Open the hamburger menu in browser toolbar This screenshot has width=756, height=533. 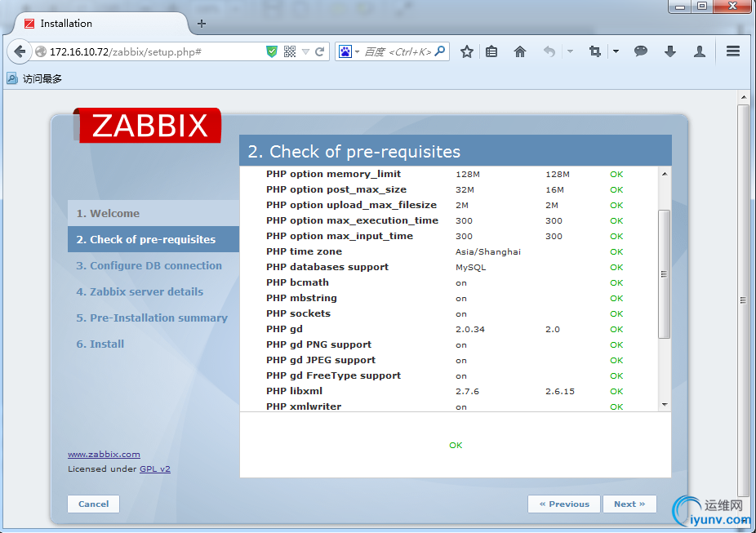point(732,51)
